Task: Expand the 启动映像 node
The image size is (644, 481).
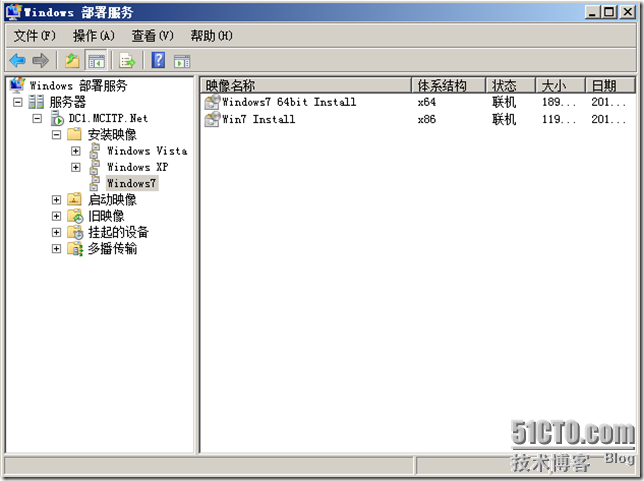Action: pos(56,200)
